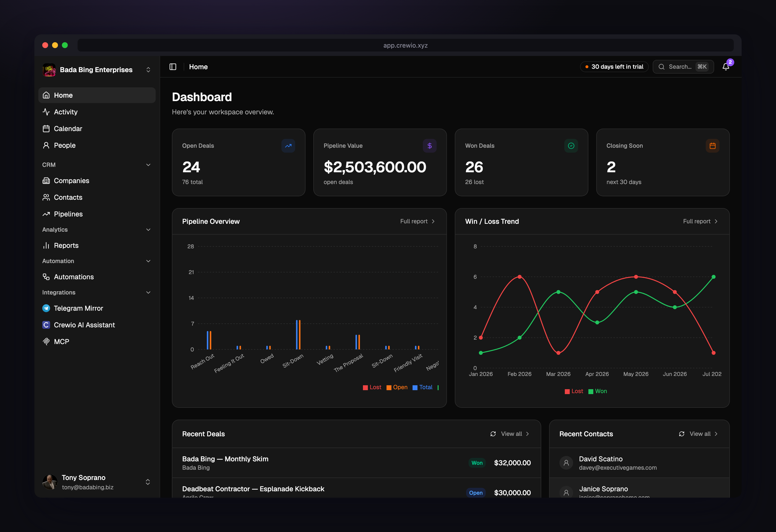The height and width of the screenshot is (532, 776).
Task: Open Reports page
Action: pos(97,246)
